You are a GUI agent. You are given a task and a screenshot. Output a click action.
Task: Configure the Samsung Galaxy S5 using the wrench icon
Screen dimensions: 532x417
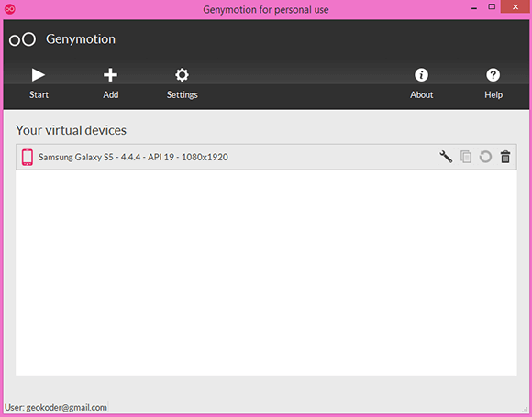tap(446, 157)
